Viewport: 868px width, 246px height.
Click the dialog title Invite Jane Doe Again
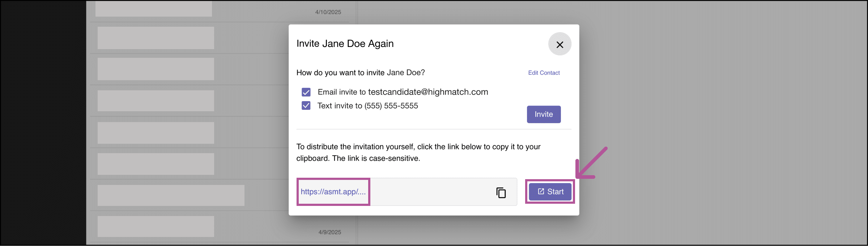(x=345, y=44)
